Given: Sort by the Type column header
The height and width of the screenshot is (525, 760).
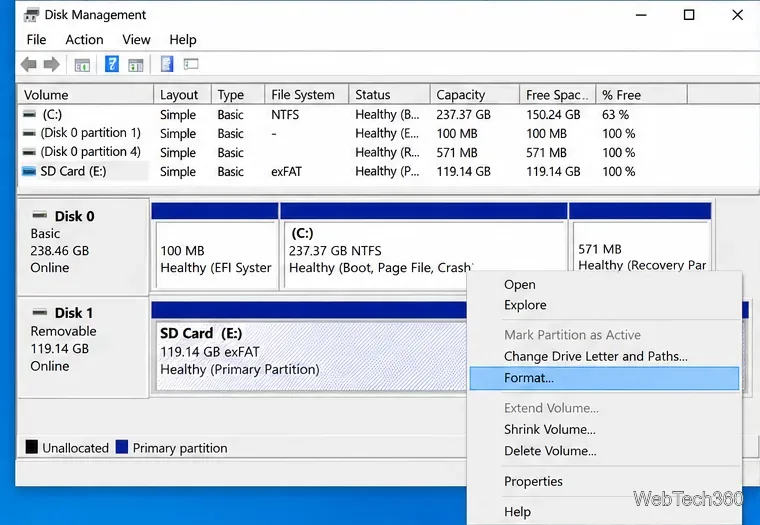Looking at the screenshot, I should click(238, 95).
